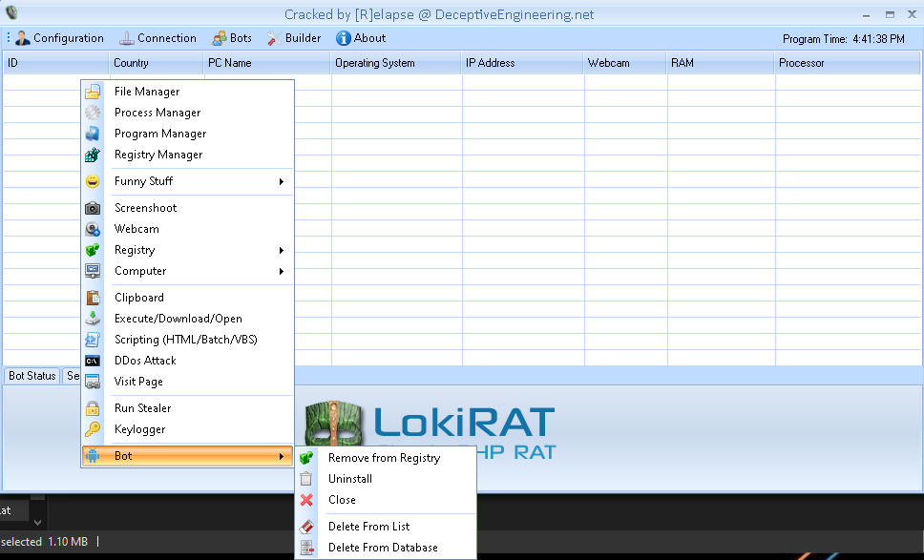Viewport: 924px width, 560px height.
Task: Sort by the IP Address column header
Action: coord(491,63)
